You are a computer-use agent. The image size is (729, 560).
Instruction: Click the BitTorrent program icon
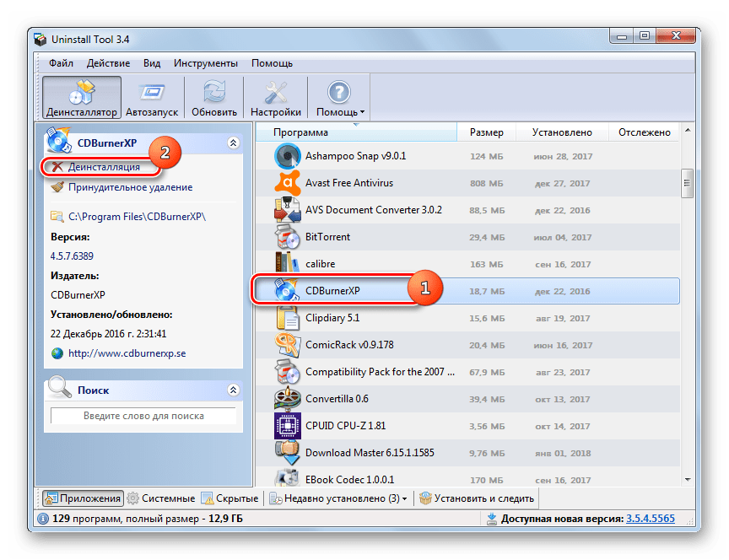pos(288,237)
